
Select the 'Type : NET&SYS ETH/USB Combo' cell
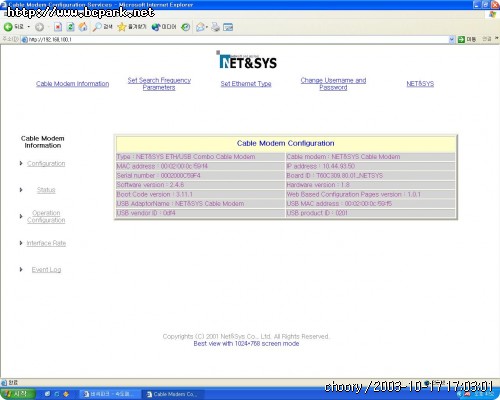pyautogui.click(x=200, y=157)
